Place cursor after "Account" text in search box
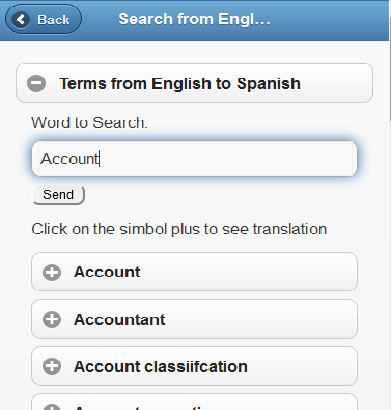Image resolution: width=391 pixels, height=410 pixels. point(100,159)
